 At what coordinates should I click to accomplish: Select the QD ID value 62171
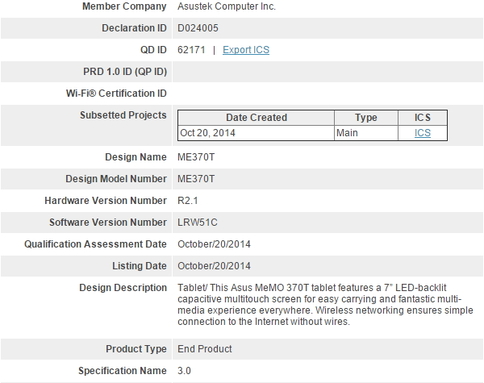point(191,50)
